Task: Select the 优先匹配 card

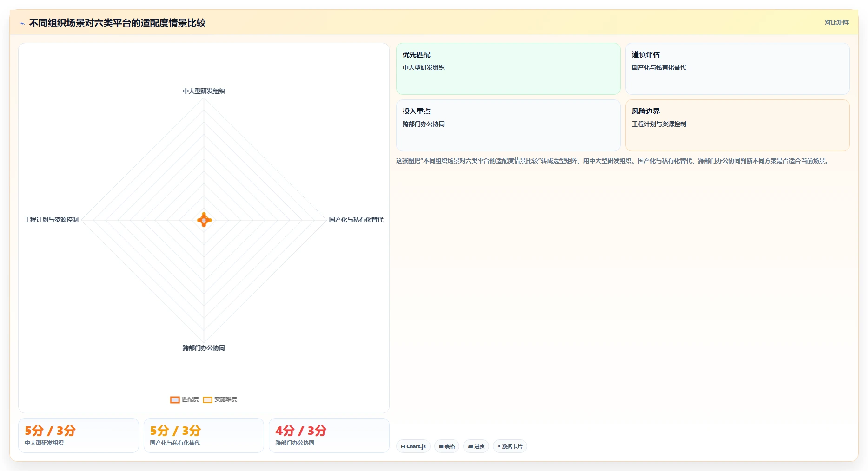Action: pos(508,69)
